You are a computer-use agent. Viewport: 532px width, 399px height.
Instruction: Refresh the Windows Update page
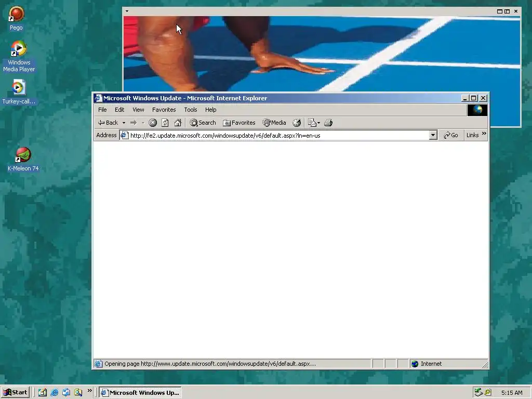165,123
